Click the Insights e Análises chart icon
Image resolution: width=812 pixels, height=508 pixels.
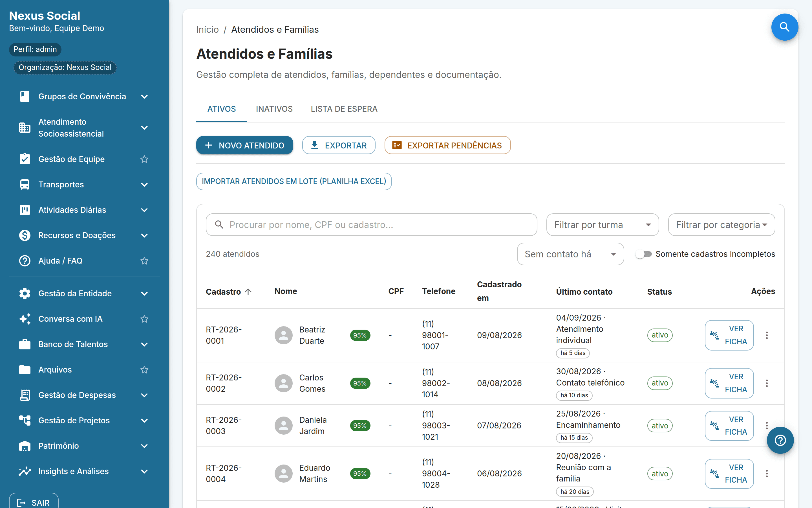(x=25, y=471)
